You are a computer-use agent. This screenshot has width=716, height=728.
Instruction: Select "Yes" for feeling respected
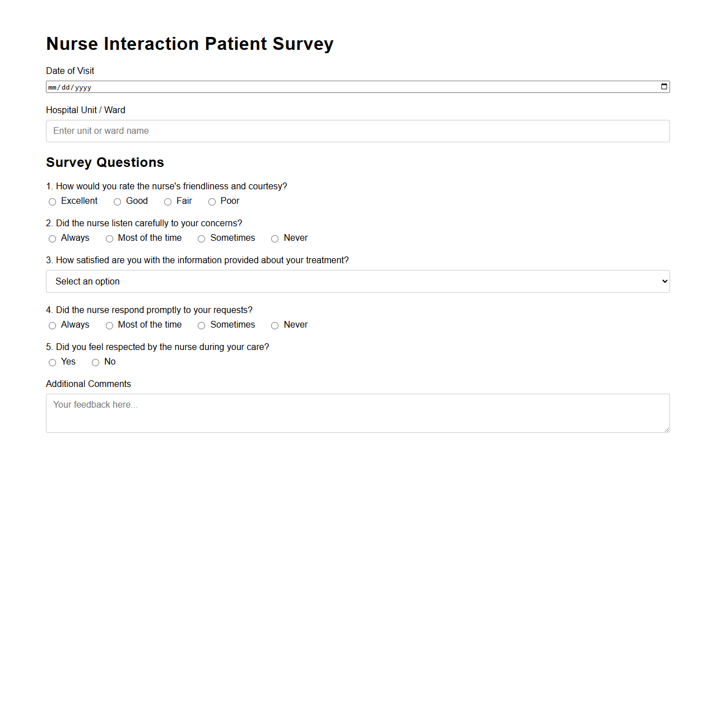(52, 362)
